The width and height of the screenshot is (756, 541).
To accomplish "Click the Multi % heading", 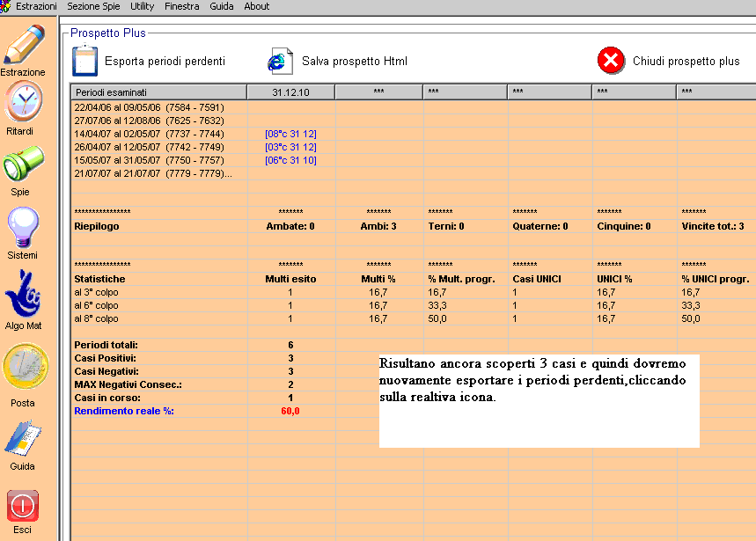I will 378,279.
